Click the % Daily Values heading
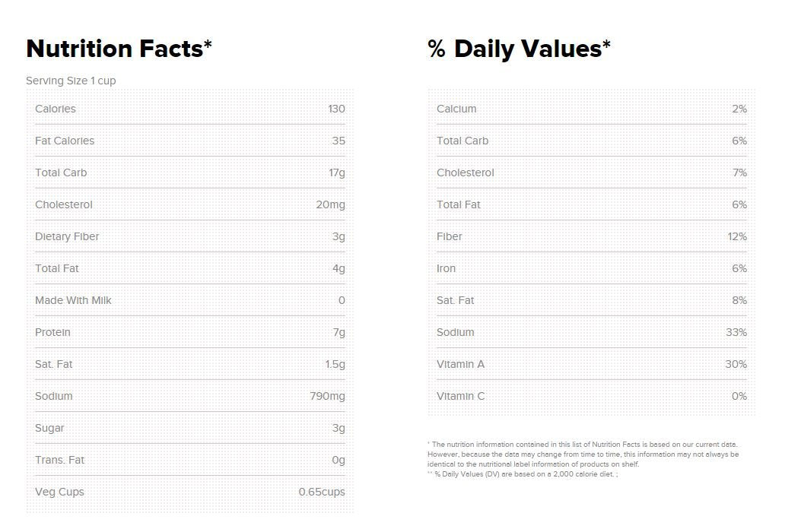 [x=519, y=49]
